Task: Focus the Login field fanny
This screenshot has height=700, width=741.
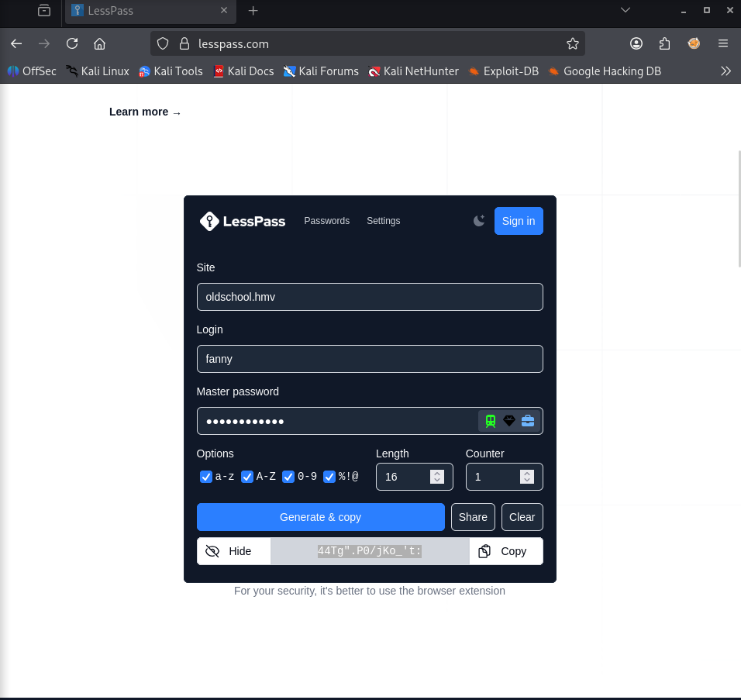Action: pos(370,359)
